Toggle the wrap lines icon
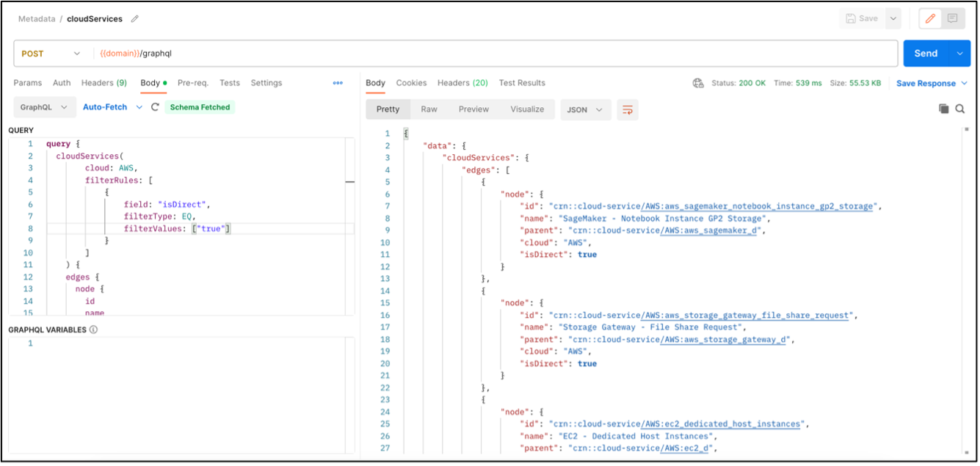This screenshot has height=466, width=980. 628,109
